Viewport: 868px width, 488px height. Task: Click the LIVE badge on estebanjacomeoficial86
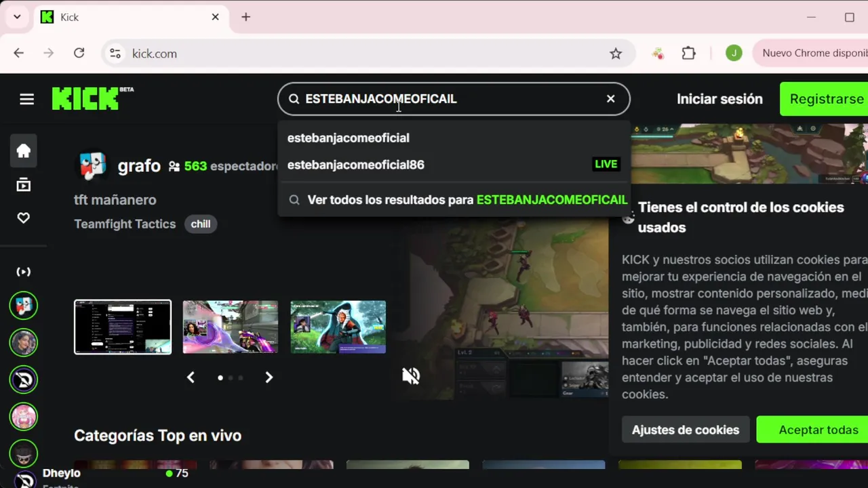[x=606, y=164]
